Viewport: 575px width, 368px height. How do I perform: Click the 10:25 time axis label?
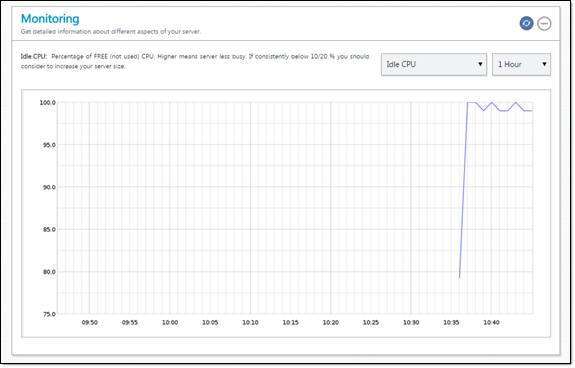pyautogui.click(x=371, y=323)
